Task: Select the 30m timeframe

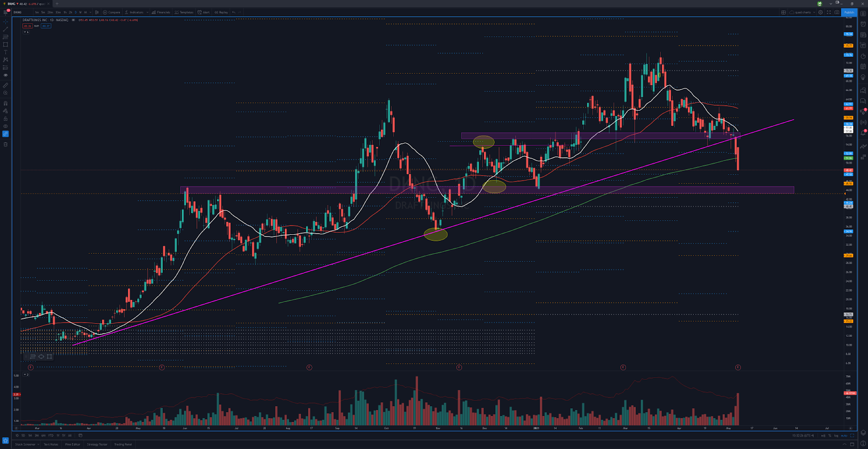Action: 58,12
